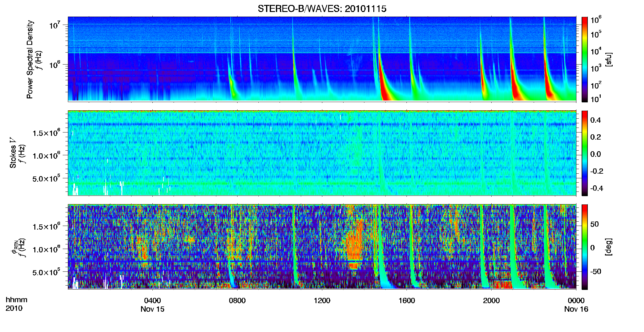Click the Power Spectral Density axis label
The height and width of the screenshot is (332, 644).
(x=30, y=59)
